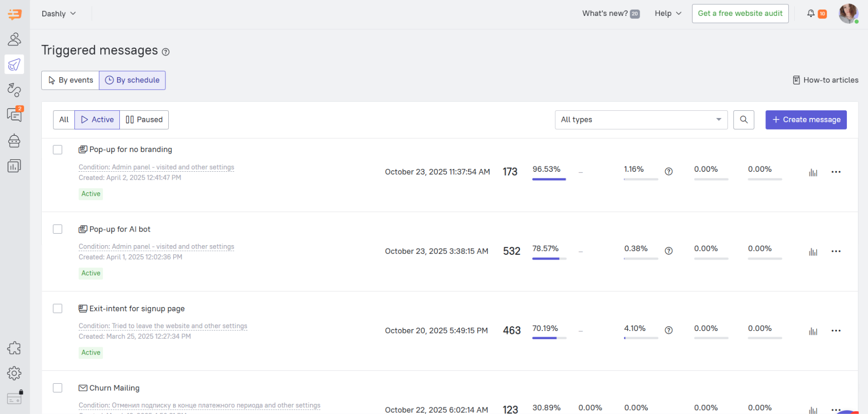
Task: Open the chatbot icon in sidebar
Action: [x=14, y=141]
